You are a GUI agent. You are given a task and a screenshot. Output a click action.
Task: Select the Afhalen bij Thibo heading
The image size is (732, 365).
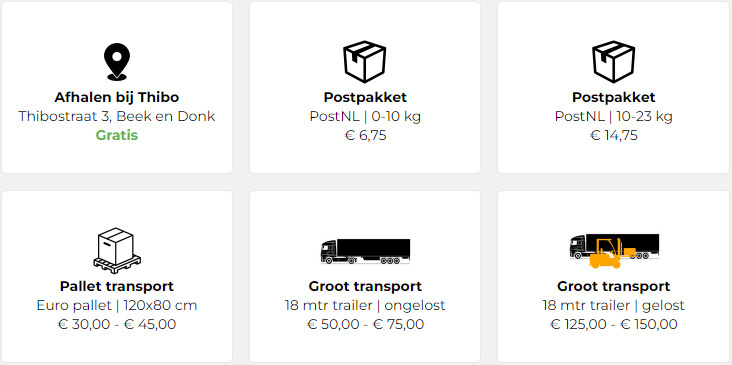pyautogui.click(x=117, y=97)
